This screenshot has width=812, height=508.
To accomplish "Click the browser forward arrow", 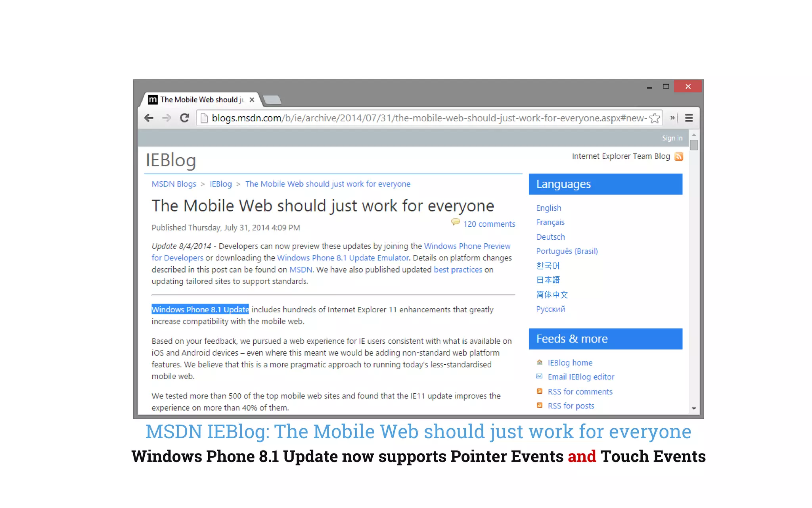I will tap(167, 118).
